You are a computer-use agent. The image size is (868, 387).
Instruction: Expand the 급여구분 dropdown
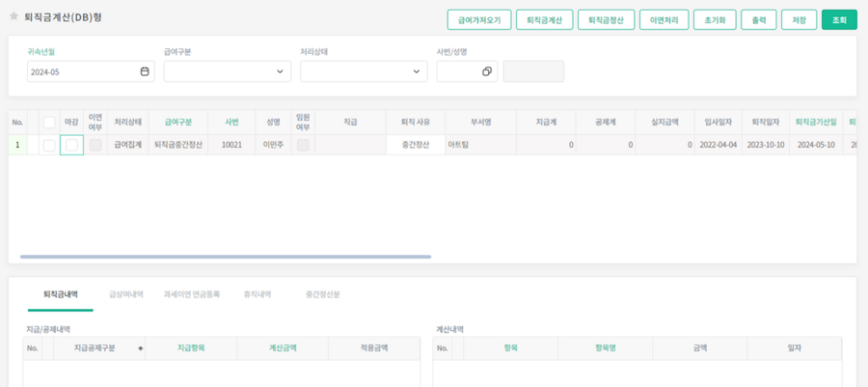click(281, 71)
